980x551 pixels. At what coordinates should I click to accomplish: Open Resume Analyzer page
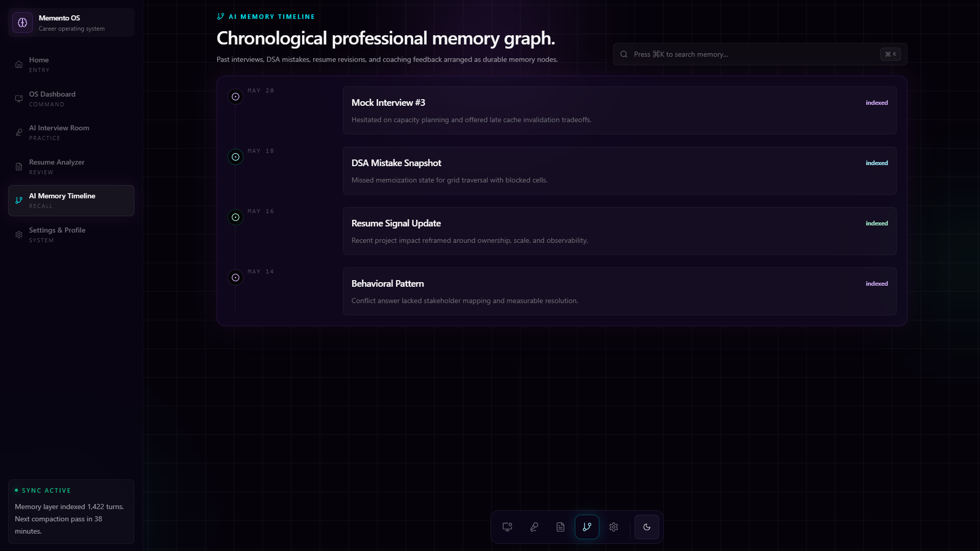[71, 167]
